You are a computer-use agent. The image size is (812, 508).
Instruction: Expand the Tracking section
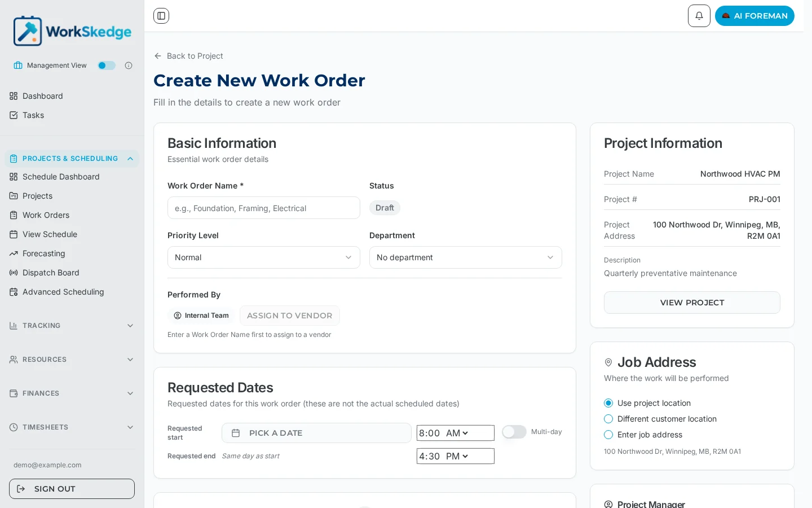pyautogui.click(x=72, y=326)
